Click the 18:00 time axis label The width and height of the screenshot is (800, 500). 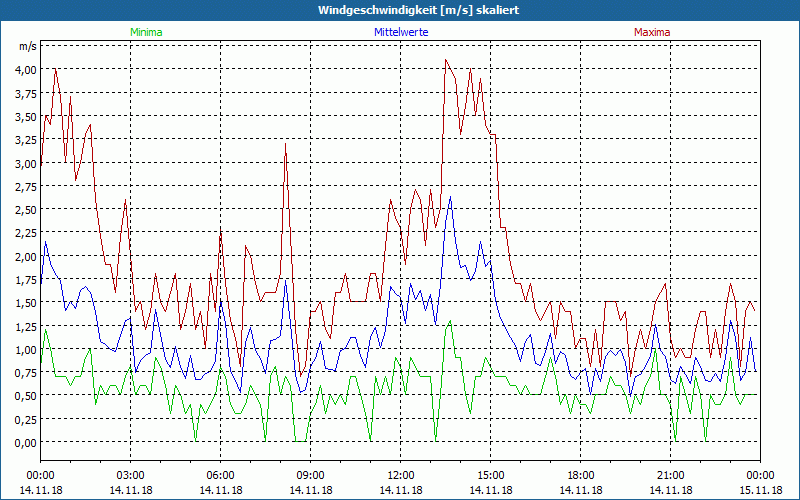tap(580, 475)
